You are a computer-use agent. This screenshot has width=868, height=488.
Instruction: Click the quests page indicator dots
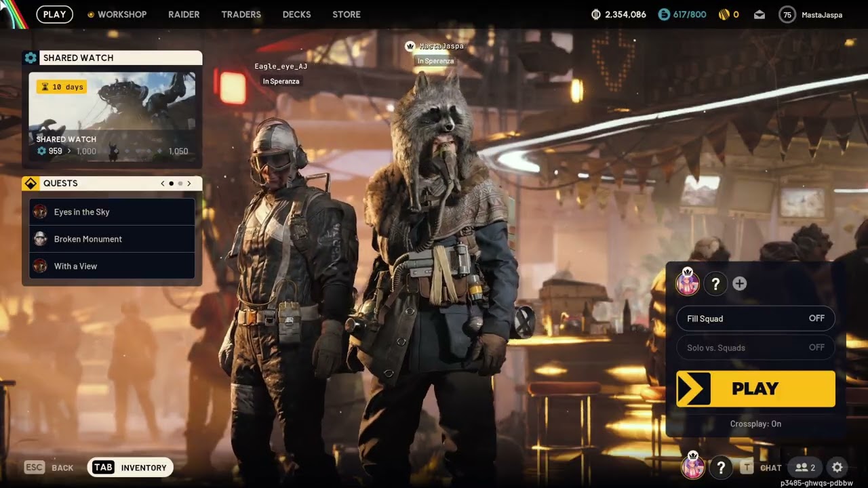(176, 183)
